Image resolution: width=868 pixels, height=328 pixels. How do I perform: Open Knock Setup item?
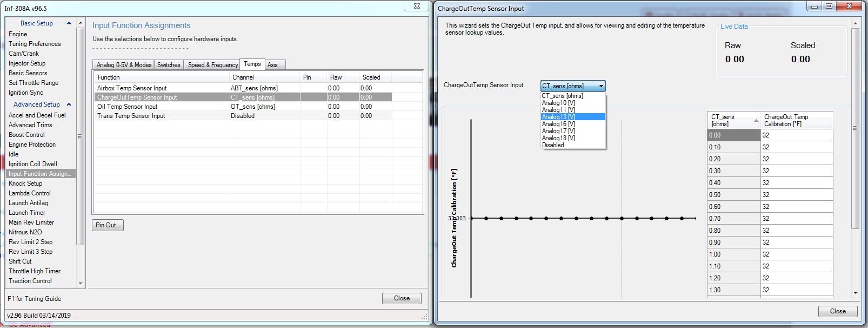[25, 183]
